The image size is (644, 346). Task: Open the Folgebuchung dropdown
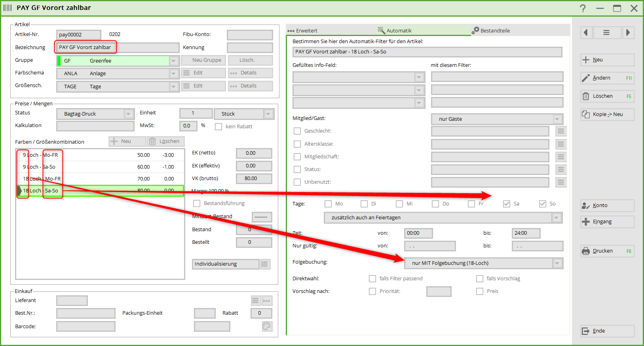tap(557, 263)
